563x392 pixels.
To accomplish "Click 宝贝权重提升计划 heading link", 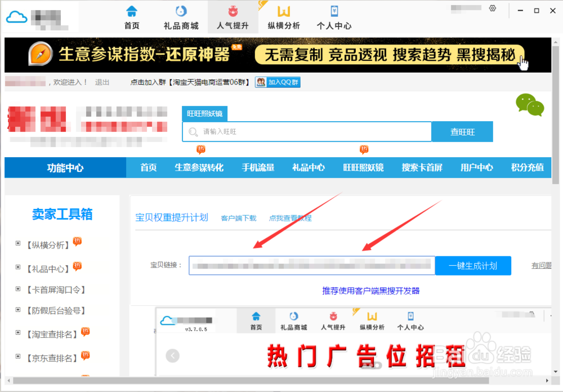I will (x=172, y=217).
